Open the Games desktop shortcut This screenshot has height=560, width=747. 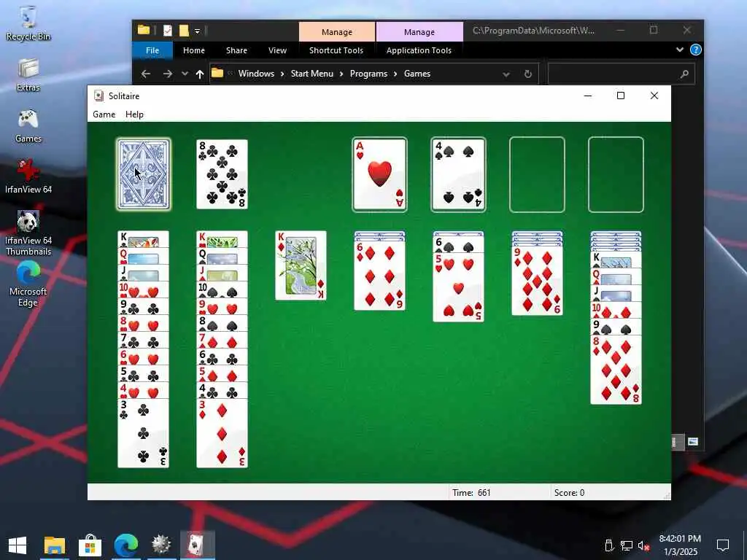28,126
